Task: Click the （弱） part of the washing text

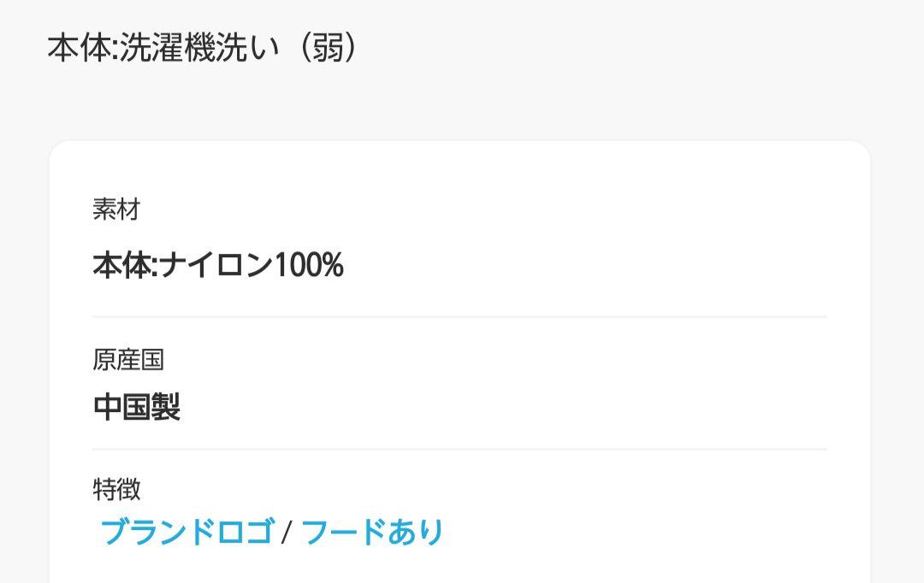Action: (x=327, y=48)
